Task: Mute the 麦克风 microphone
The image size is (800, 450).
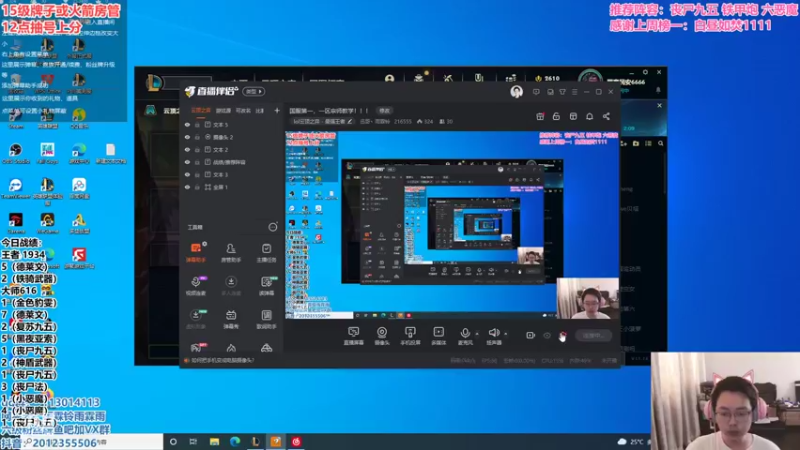Action: (465, 336)
